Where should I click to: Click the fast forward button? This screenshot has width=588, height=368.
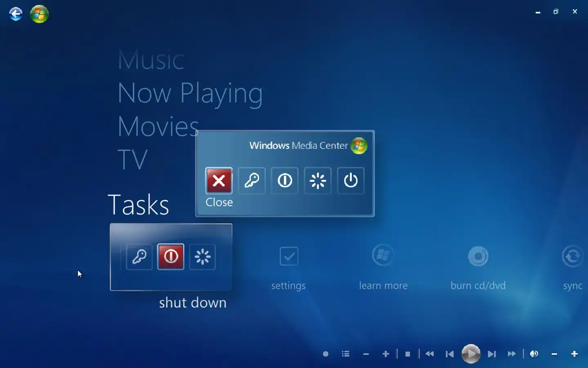pos(512,354)
